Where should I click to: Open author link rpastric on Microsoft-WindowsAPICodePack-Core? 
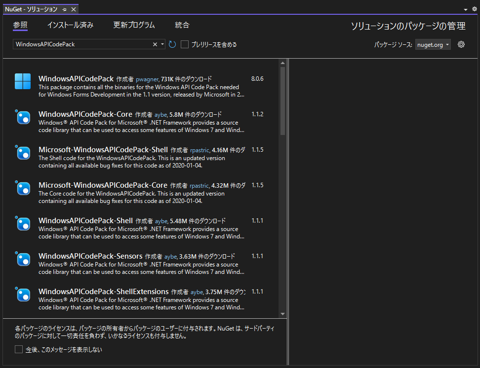click(x=199, y=186)
